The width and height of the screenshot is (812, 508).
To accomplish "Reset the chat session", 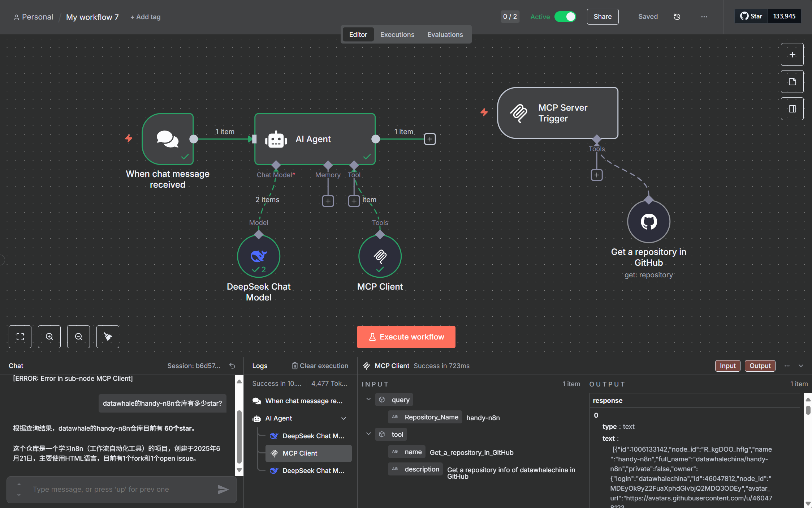I will click(x=232, y=366).
